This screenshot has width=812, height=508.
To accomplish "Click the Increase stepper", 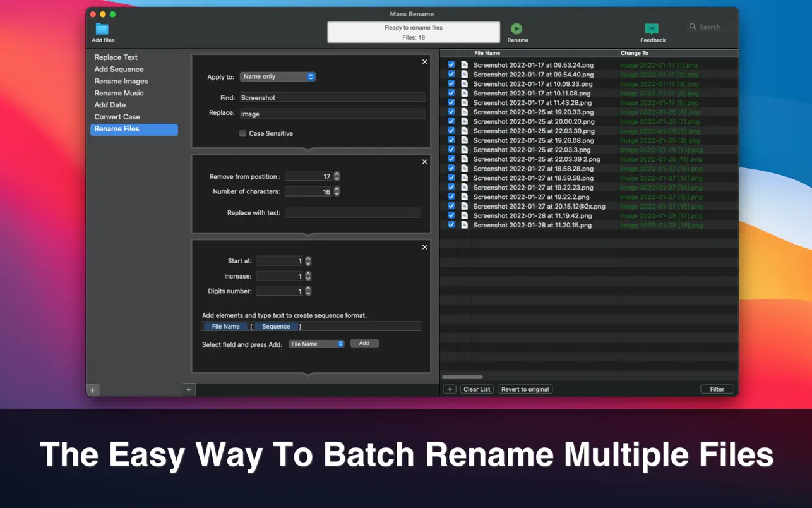I will 308,276.
